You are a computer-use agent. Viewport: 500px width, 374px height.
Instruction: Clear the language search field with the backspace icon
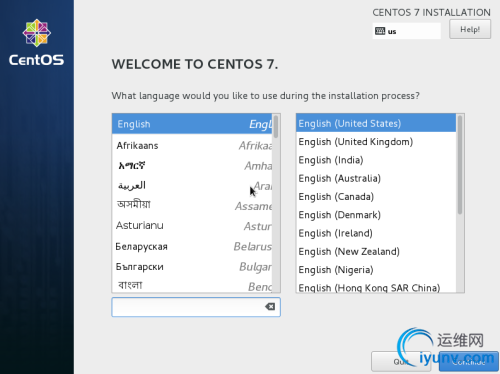(x=270, y=307)
